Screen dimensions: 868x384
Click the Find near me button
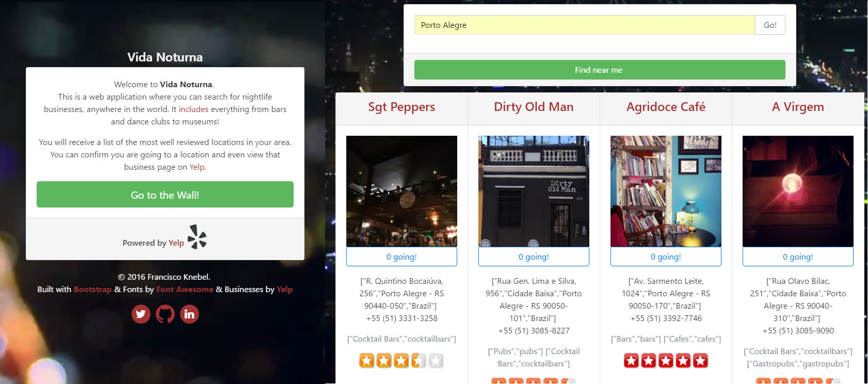[600, 70]
